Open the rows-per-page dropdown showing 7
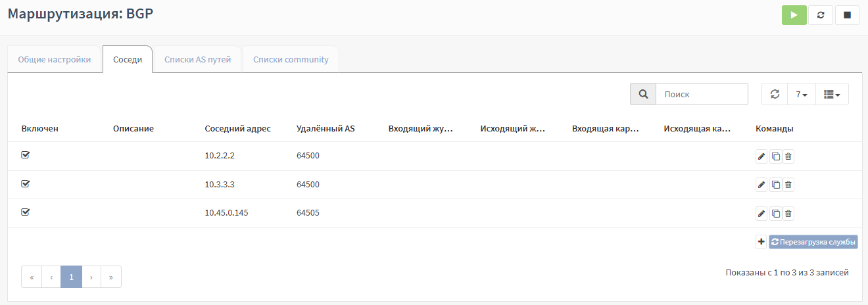 (802, 94)
